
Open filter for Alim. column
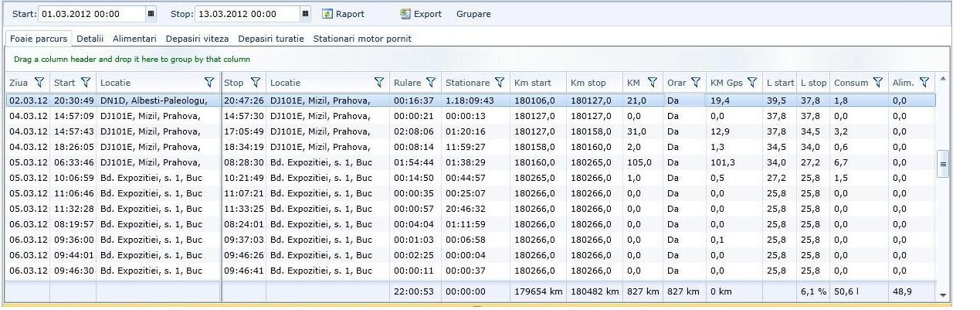pos(924,83)
